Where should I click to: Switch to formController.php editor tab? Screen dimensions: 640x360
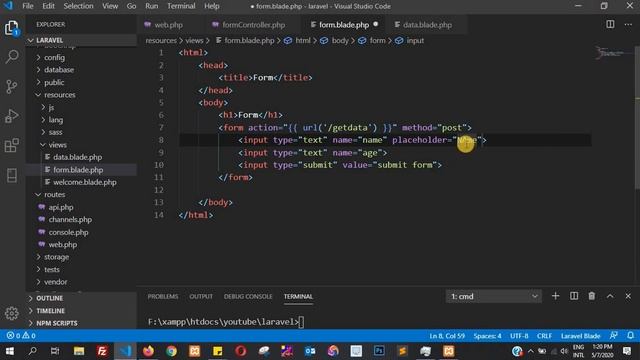point(253,24)
